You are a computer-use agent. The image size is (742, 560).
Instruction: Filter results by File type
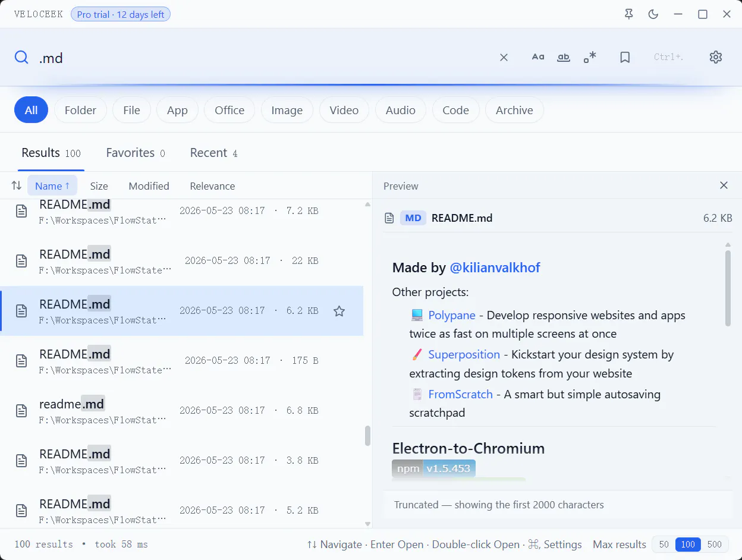tap(131, 110)
